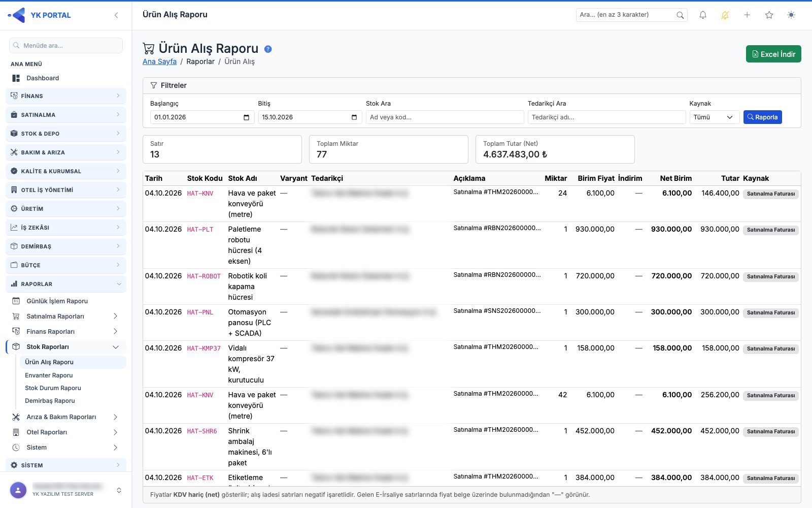Open the Kaynak dropdown showing Tümü

[x=714, y=117]
